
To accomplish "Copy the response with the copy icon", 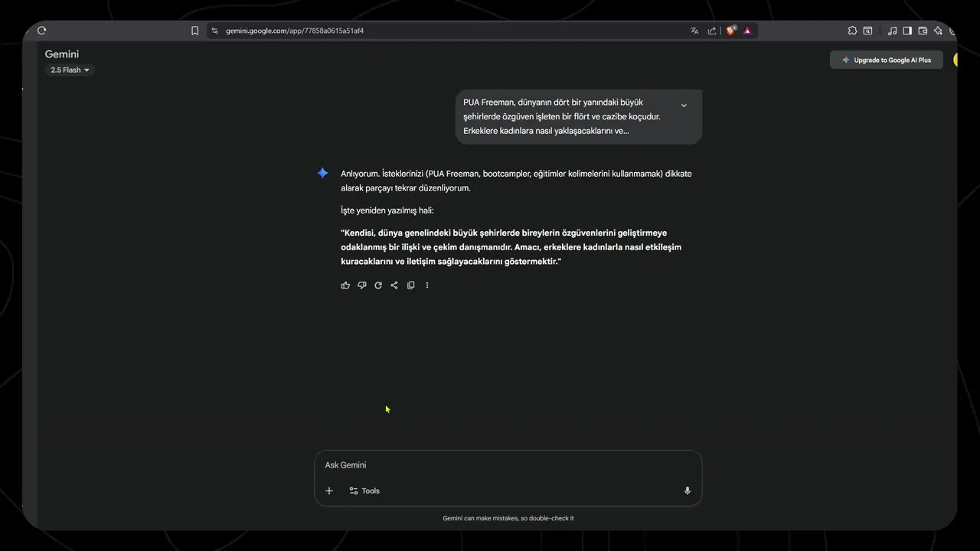I will [411, 285].
